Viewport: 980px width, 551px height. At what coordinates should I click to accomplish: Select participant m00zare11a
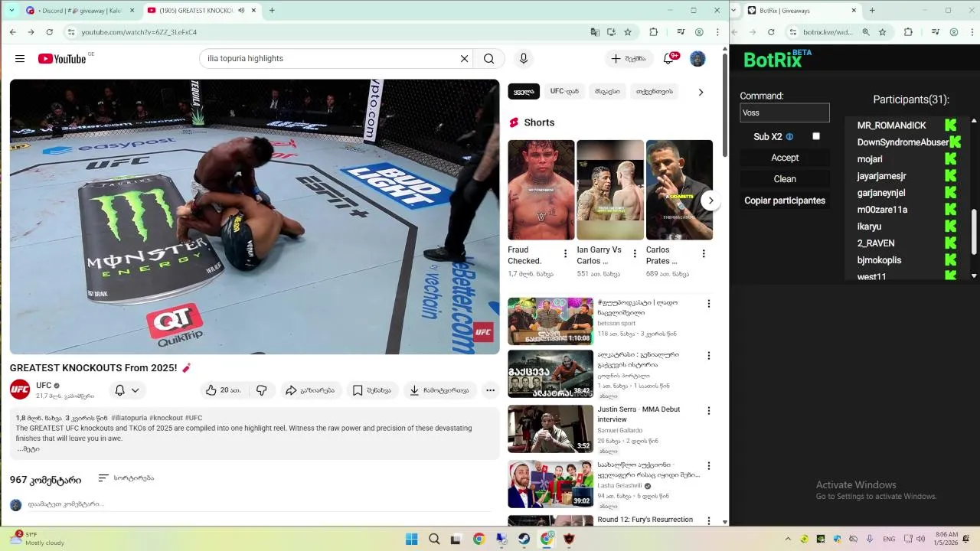[882, 210]
